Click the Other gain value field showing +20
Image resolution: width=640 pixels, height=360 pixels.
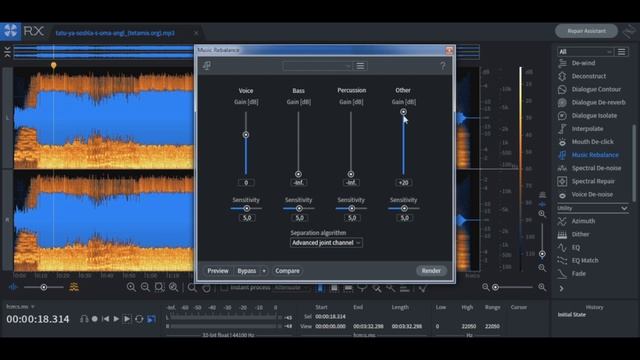404,182
